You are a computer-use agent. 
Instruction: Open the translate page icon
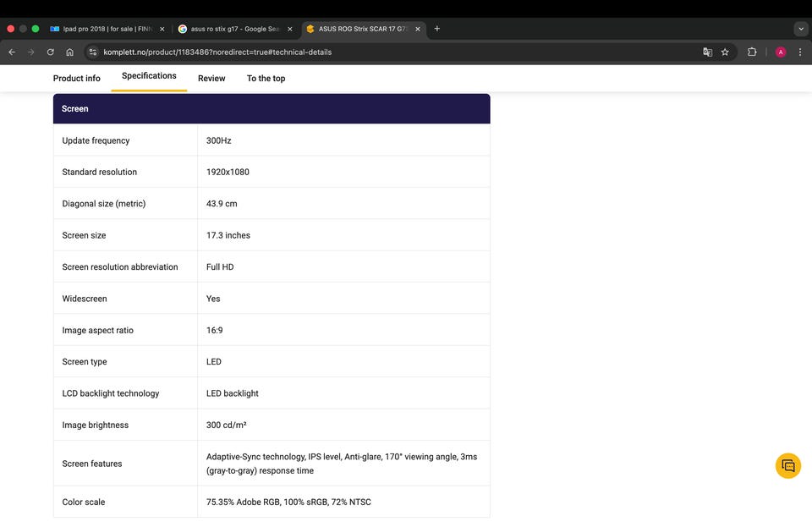pos(707,52)
